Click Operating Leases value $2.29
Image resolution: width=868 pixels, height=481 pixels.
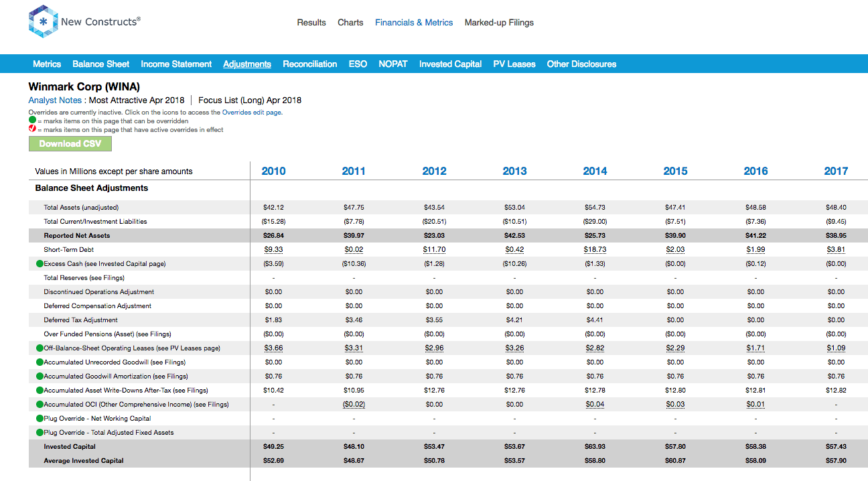[675, 348]
